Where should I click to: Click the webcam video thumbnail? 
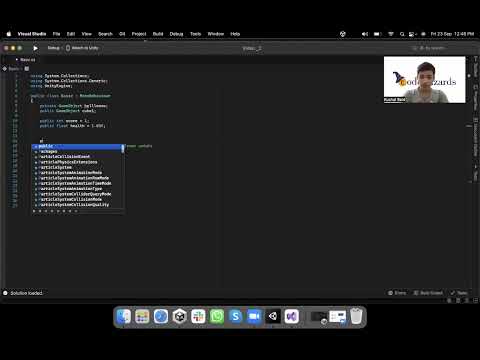pyautogui.click(x=424, y=80)
